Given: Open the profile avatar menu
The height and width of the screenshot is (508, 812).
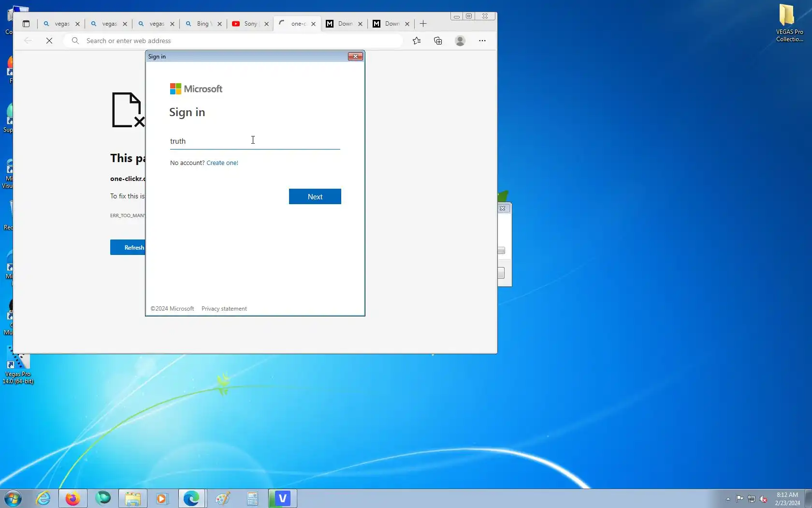Looking at the screenshot, I should [x=460, y=41].
